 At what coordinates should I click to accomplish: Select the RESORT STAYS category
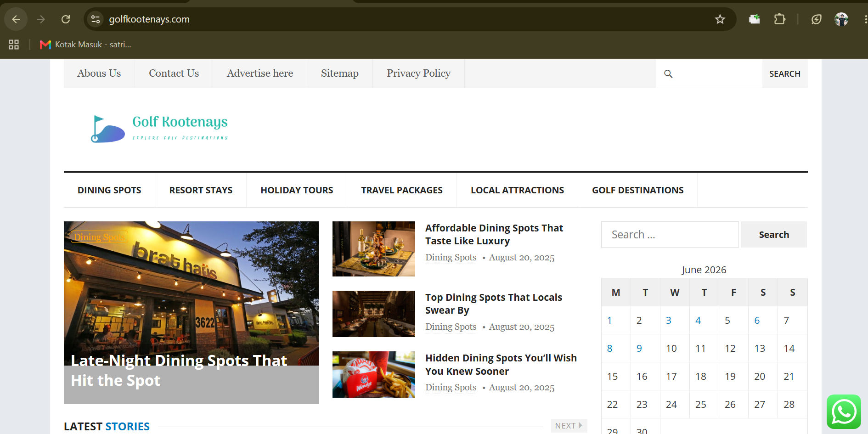pos(201,190)
